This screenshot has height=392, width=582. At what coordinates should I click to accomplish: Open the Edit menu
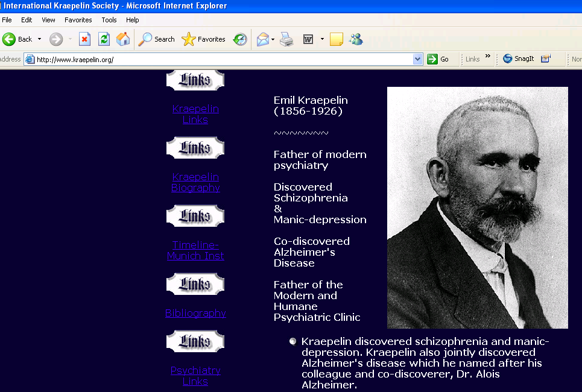point(27,20)
